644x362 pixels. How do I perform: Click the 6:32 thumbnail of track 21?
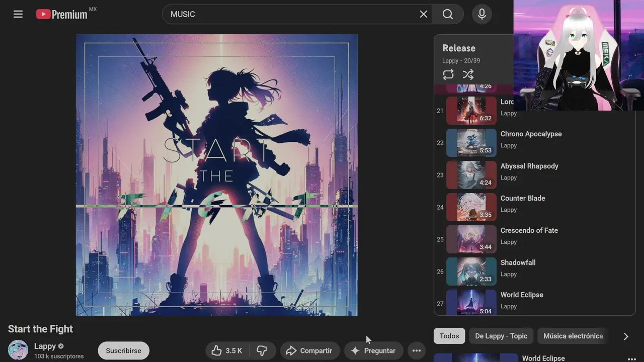471,111
